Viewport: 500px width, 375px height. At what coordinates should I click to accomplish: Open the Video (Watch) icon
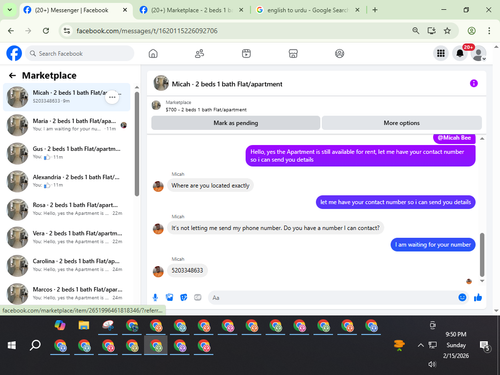(246, 53)
